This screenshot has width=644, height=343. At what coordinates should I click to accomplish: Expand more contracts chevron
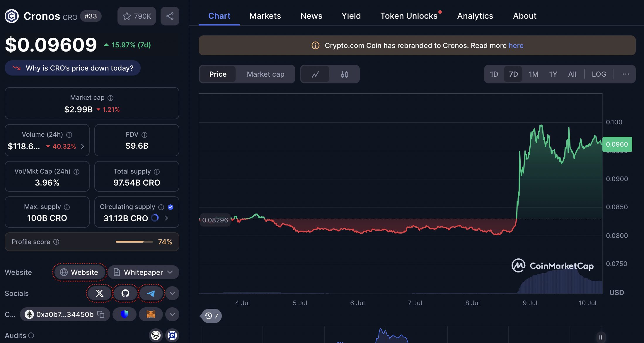172,314
